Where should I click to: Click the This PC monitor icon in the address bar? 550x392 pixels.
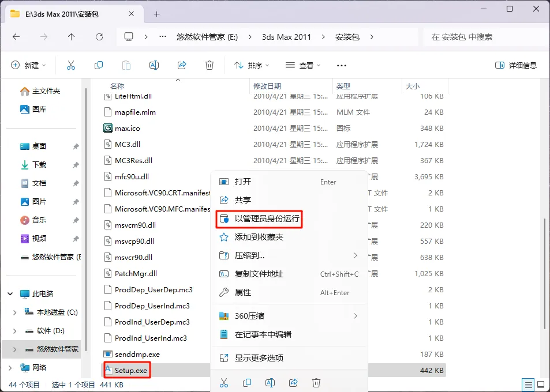[x=129, y=37]
